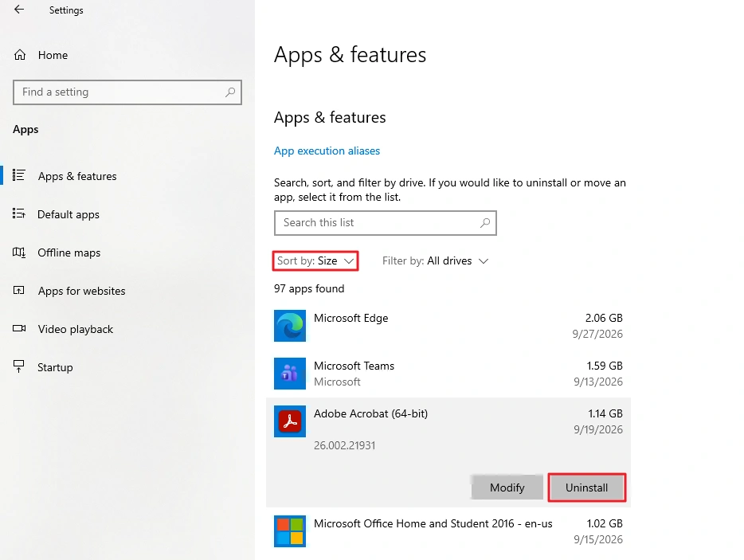Click the 9/13/2026 install date
The height and width of the screenshot is (560, 744).
pyautogui.click(x=598, y=382)
